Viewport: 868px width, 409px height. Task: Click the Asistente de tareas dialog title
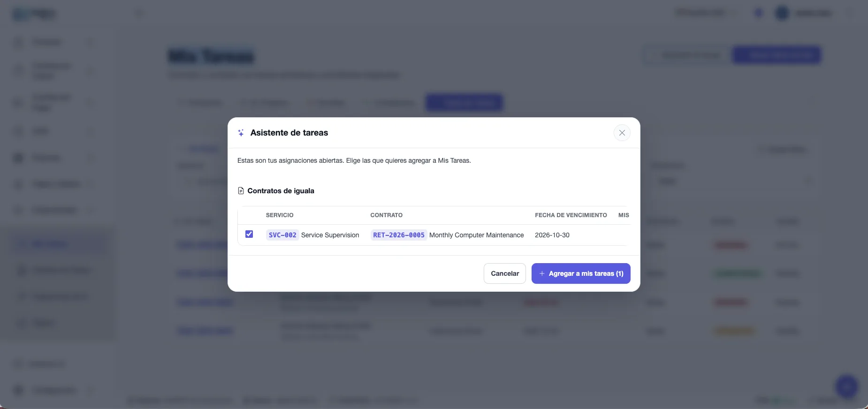pos(289,133)
